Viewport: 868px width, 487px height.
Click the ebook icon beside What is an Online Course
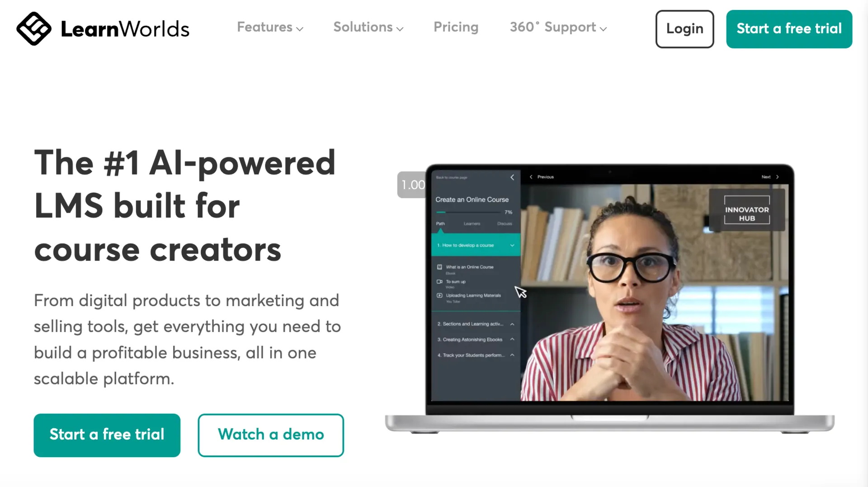pos(439,267)
